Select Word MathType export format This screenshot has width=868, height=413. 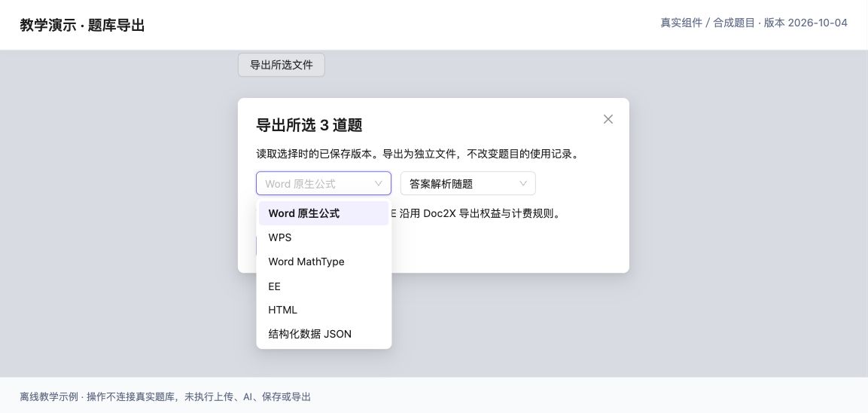[x=324, y=262]
